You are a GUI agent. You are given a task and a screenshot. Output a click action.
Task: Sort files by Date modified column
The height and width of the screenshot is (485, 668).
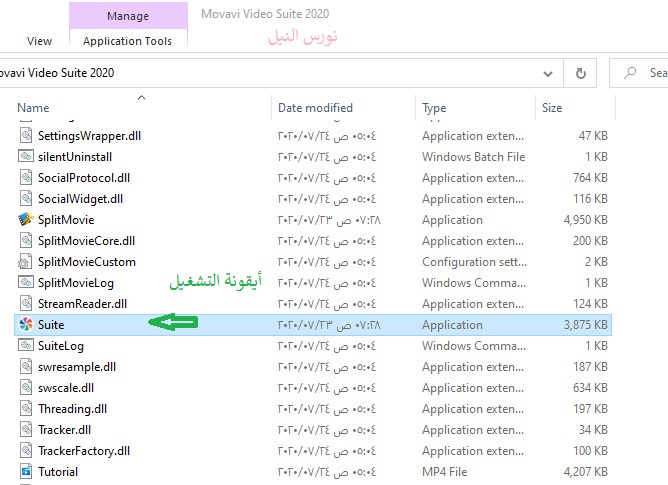point(317,108)
